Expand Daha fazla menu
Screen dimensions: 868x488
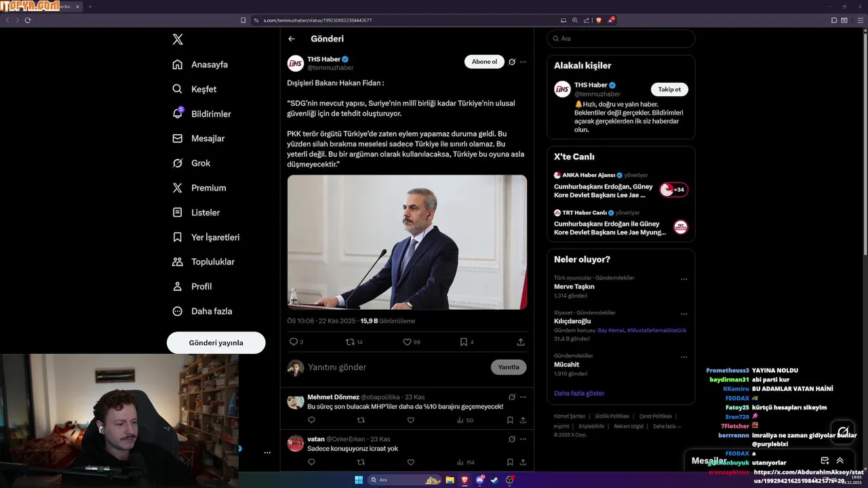pos(202,311)
